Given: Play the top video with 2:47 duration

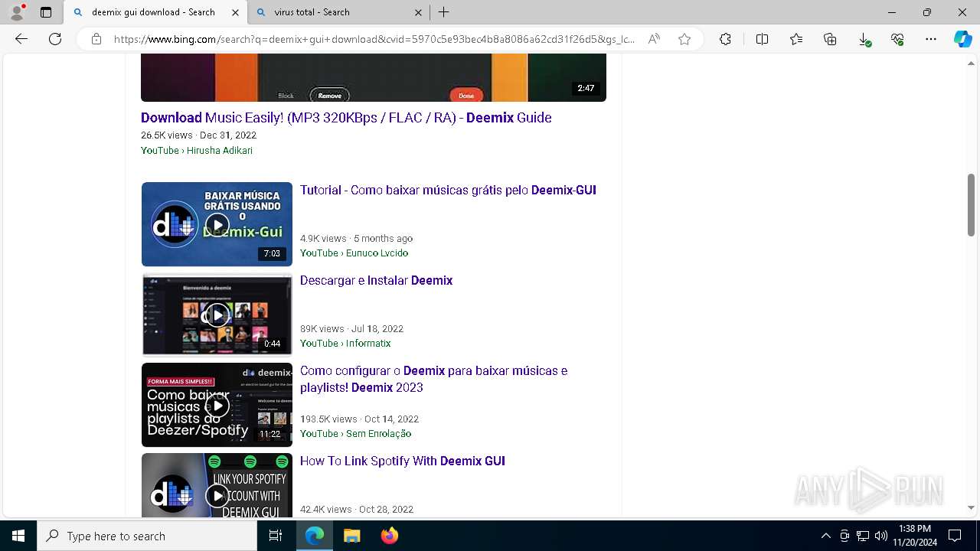Looking at the screenshot, I should point(374,77).
